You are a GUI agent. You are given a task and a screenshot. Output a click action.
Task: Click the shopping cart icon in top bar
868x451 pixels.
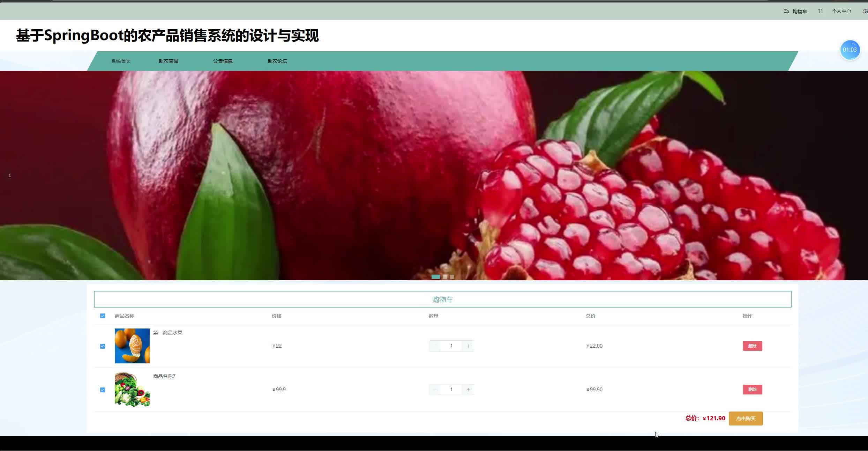tap(786, 11)
